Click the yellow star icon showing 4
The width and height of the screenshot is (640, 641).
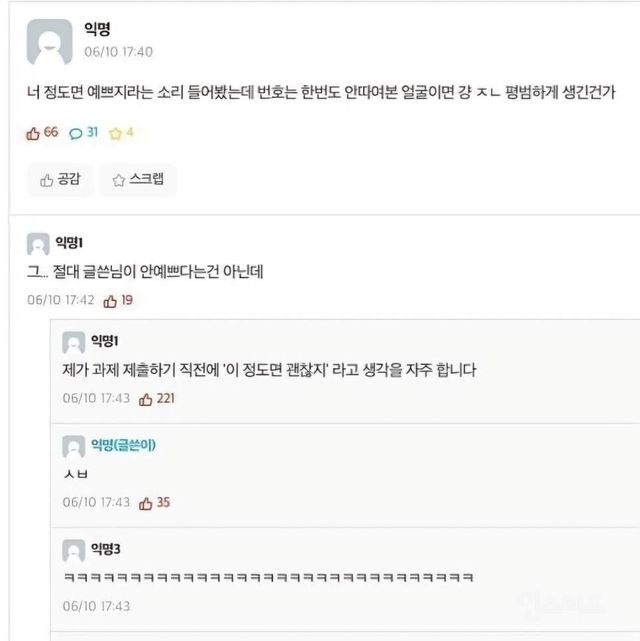tap(114, 133)
